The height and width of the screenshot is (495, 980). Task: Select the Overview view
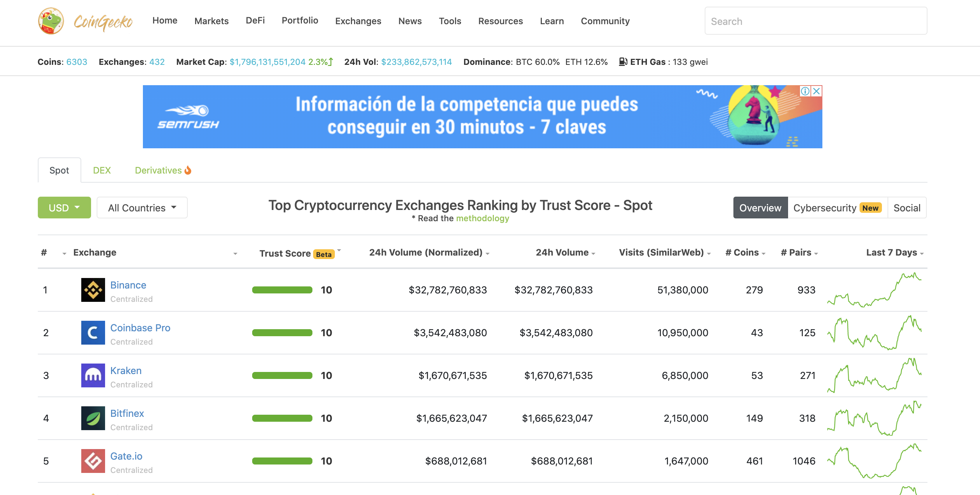[x=760, y=208]
